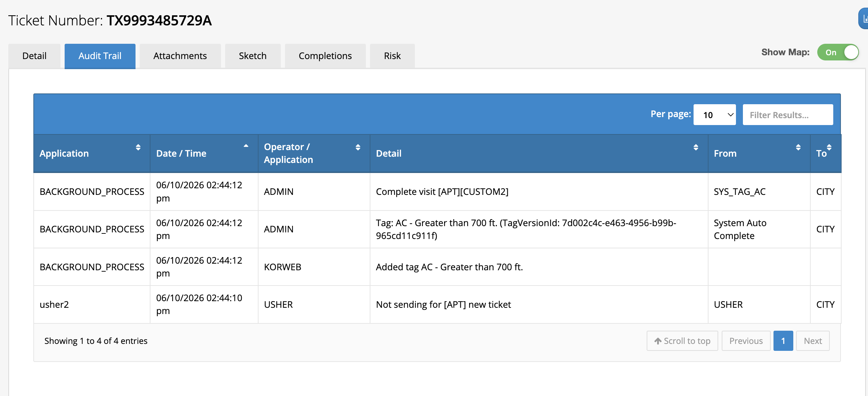Image resolution: width=868 pixels, height=396 pixels.
Task: Select page 1 in pagination
Action: click(x=783, y=341)
